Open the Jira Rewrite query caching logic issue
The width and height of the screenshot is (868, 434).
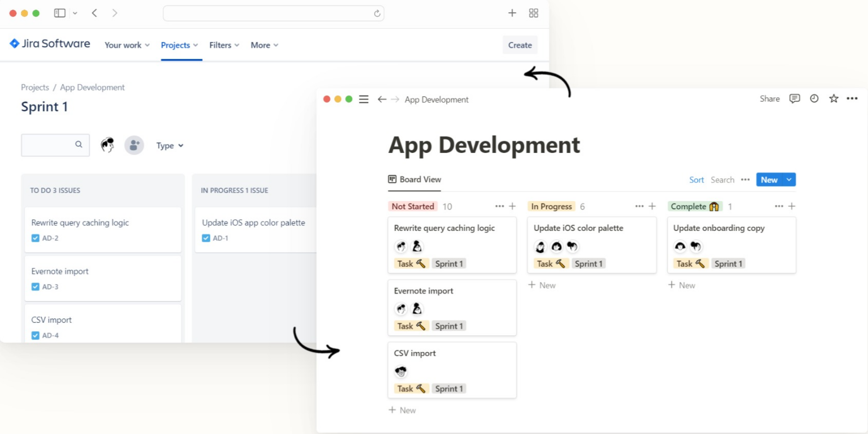pyautogui.click(x=103, y=229)
